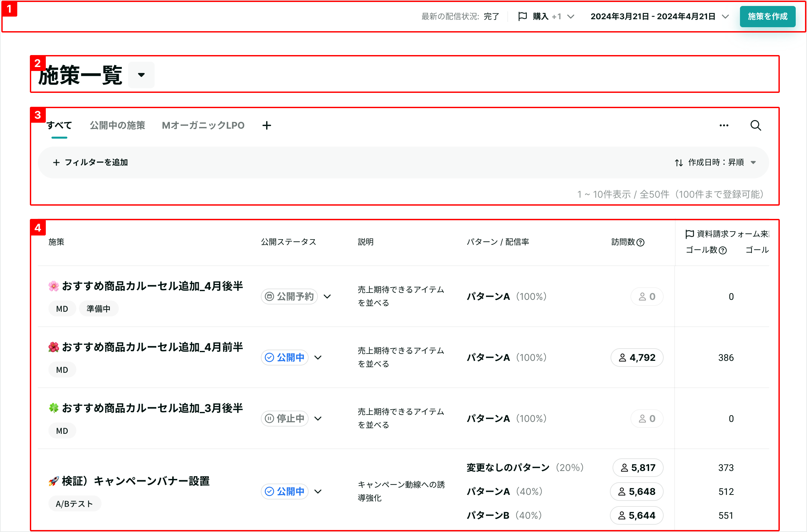Click 公開中 badge in キャンペーンバナー設置 row

[284, 492]
